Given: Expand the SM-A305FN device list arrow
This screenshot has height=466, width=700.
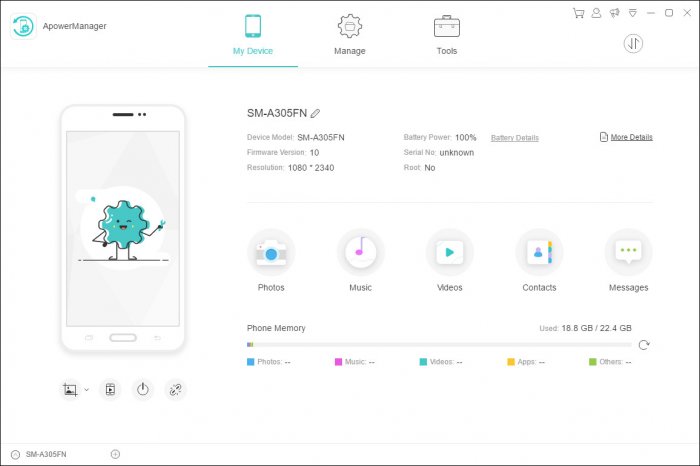Looking at the screenshot, I should (15, 454).
